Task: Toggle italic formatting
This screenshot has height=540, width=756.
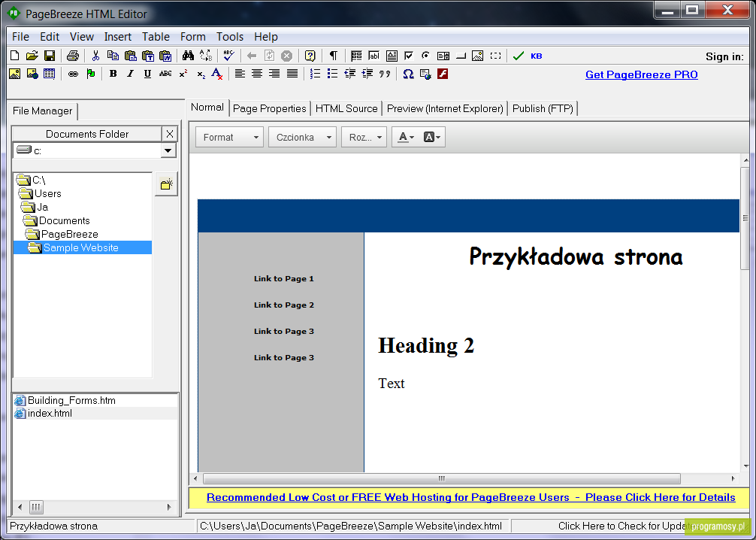Action: pos(130,74)
